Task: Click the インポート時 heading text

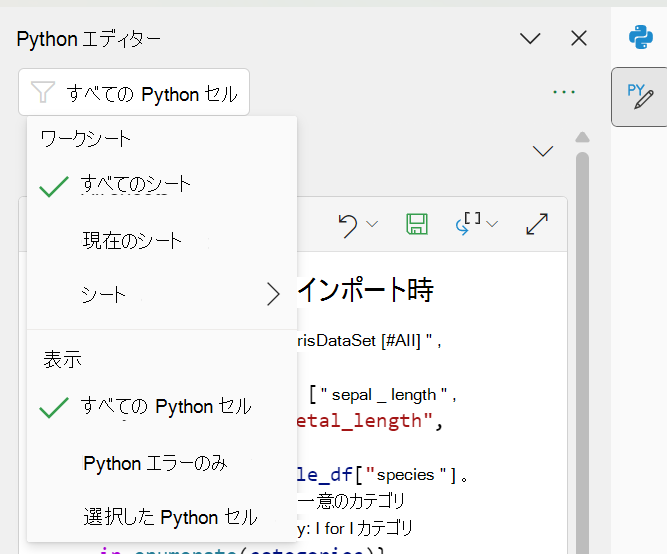Action: (365, 290)
